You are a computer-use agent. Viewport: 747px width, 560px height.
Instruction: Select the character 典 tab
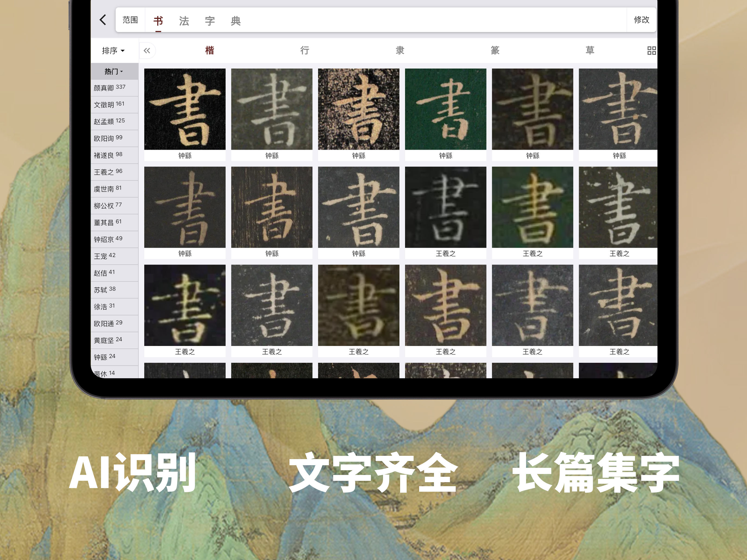coord(236,21)
